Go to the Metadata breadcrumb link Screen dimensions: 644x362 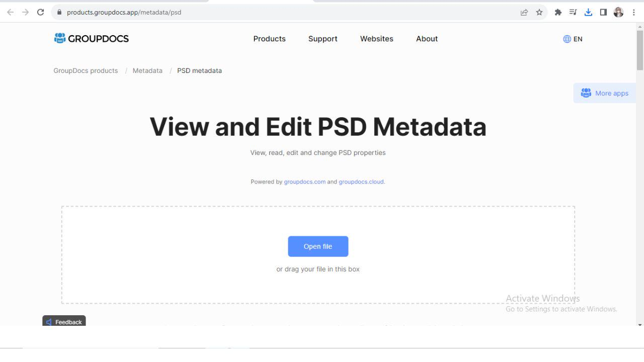pyautogui.click(x=147, y=71)
